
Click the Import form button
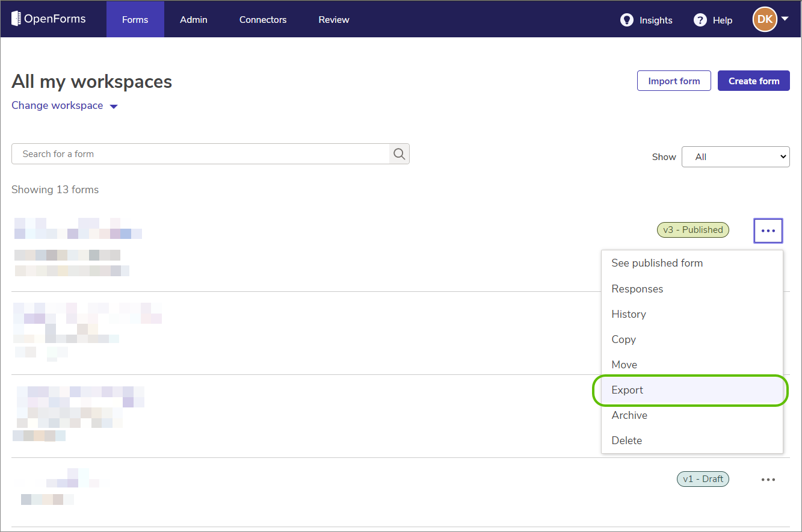[x=674, y=80]
